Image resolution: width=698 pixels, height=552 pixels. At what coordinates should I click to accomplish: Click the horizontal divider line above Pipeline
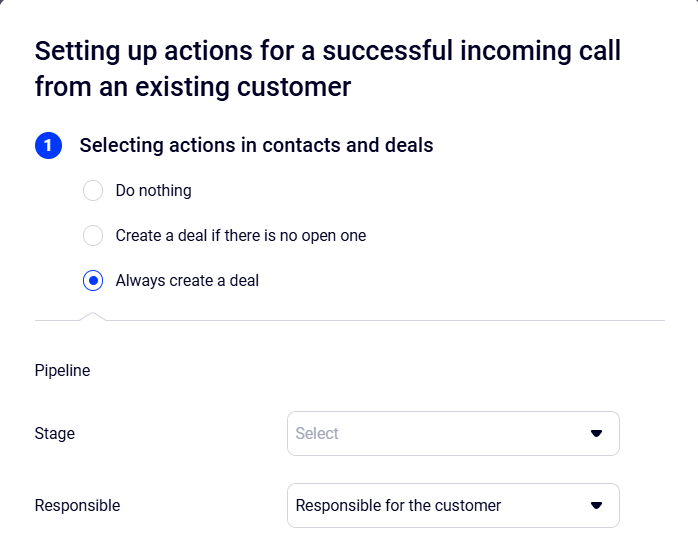(x=380, y=321)
